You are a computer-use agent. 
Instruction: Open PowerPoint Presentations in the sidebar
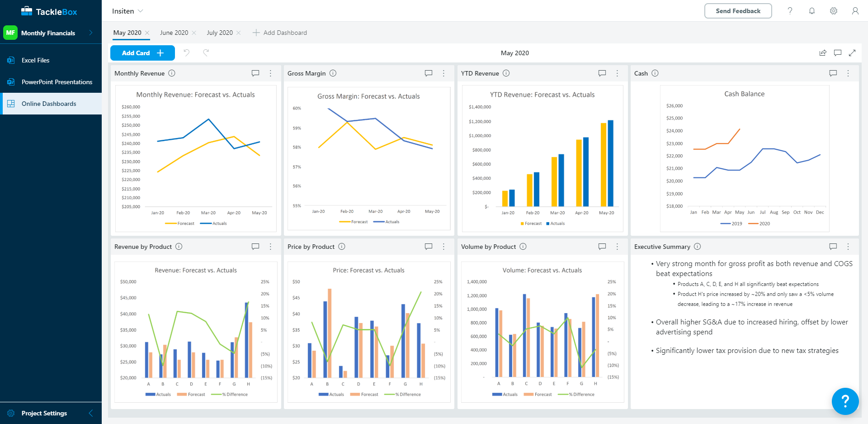pyautogui.click(x=51, y=82)
